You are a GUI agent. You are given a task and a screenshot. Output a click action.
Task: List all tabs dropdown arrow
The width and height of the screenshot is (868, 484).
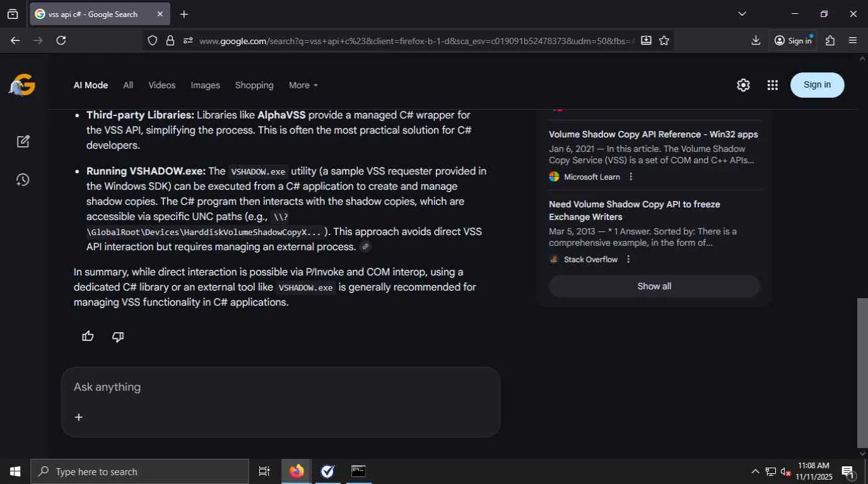tap(742, 14)
